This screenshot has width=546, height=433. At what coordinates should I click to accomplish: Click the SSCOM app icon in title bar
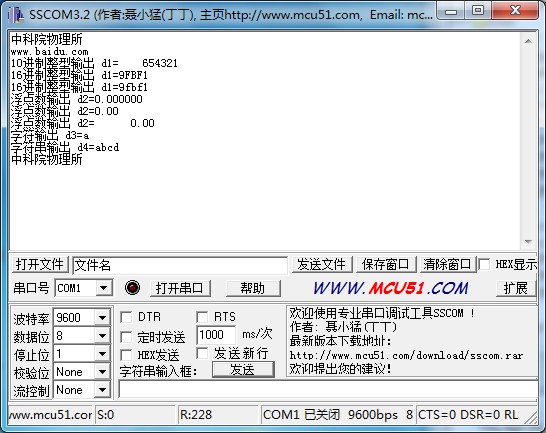tap(16, 15)
